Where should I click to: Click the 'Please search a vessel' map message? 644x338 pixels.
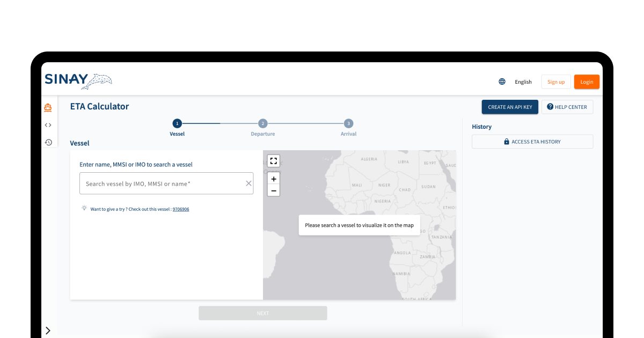(x=360, y=225)
